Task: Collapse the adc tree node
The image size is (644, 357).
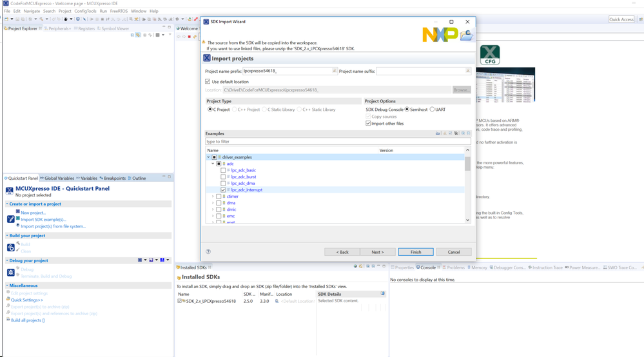Action: (x=213, y=164)
